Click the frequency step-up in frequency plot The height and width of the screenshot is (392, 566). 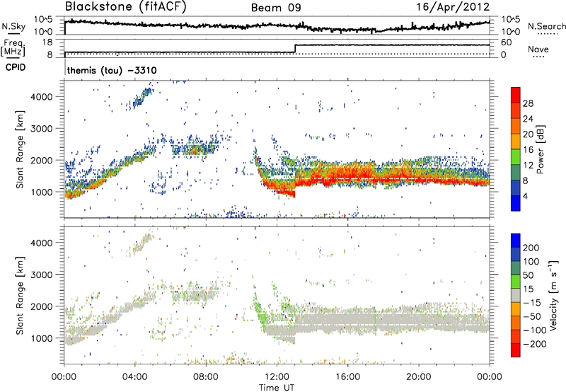[295, 49]
